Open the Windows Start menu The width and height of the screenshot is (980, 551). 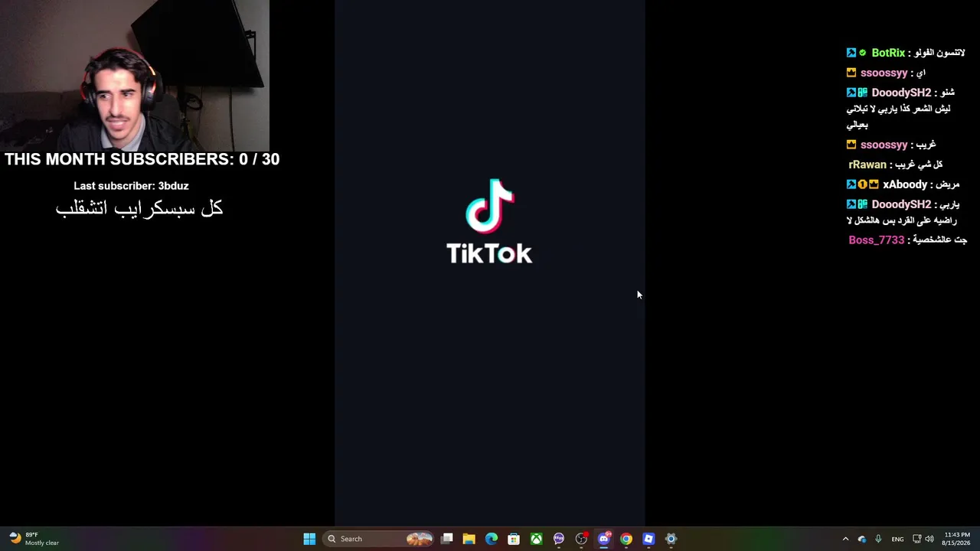tap(309, 539)
